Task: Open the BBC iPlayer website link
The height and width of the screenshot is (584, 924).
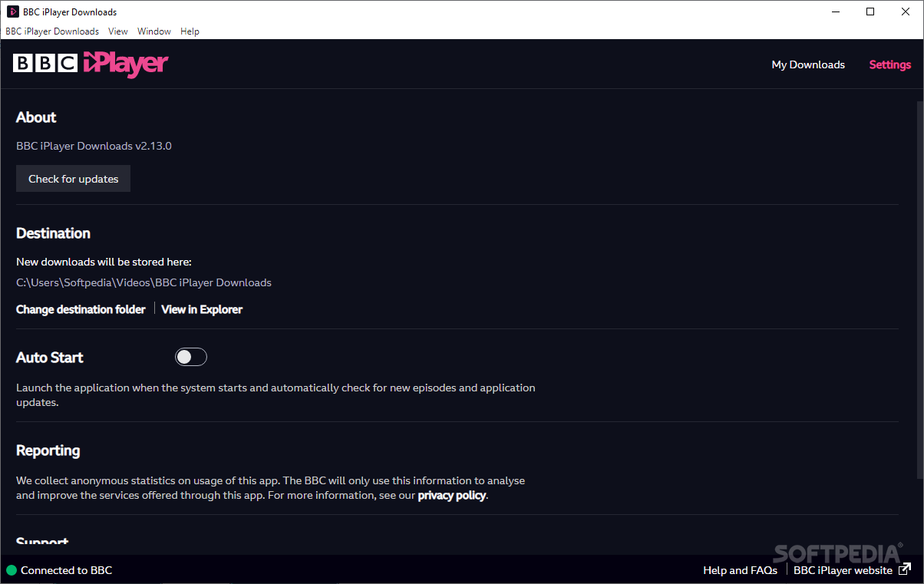Action: (x=843, y=570)
